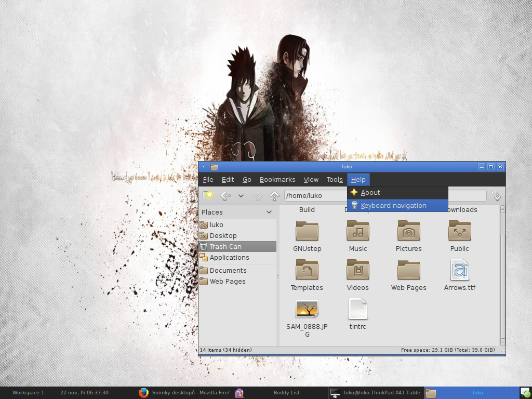This screenshot has width=532, height=399.
Task: Select Desktop in Places sidebar
Action: pos(237,235)
